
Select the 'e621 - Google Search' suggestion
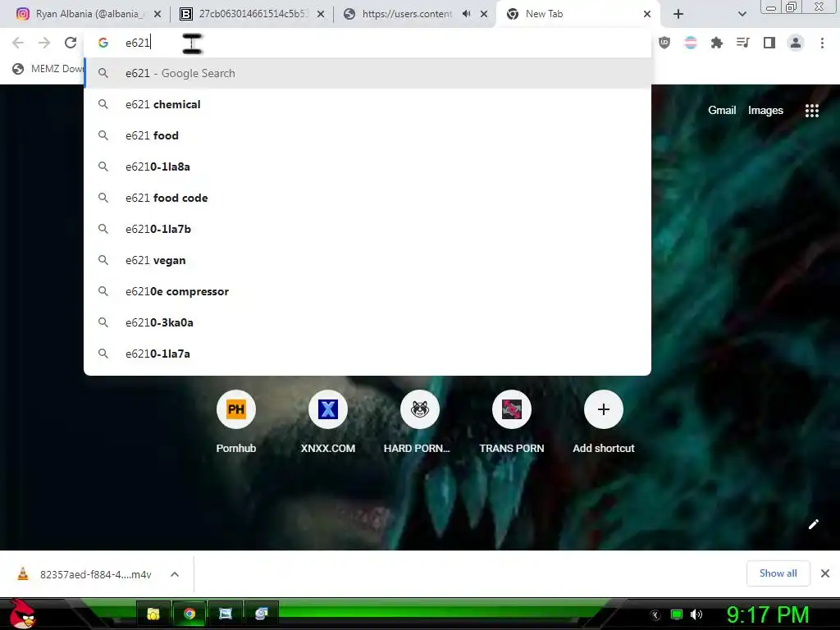[x=367, y=73]
